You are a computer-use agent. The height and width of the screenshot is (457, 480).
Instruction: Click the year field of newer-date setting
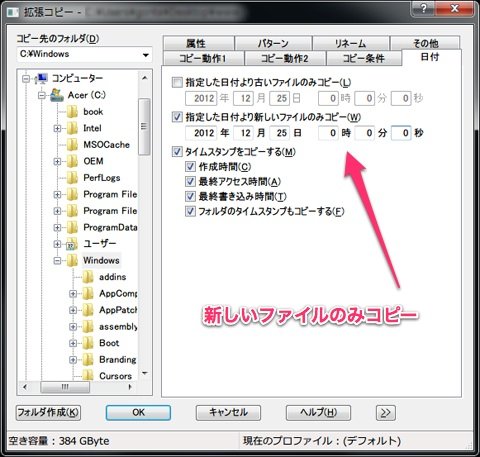pyautogui.click(x=201, y=133)
